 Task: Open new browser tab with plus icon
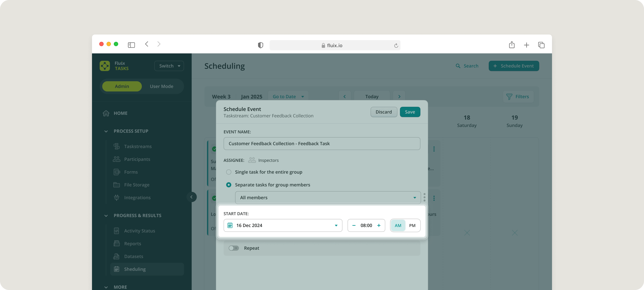tap(526, 45)
